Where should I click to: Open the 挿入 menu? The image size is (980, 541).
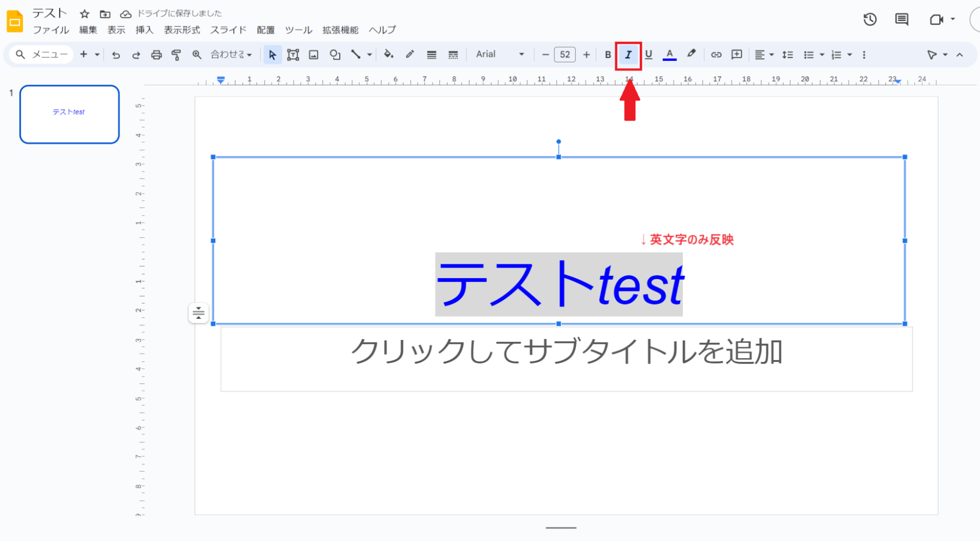pos(144,30)
